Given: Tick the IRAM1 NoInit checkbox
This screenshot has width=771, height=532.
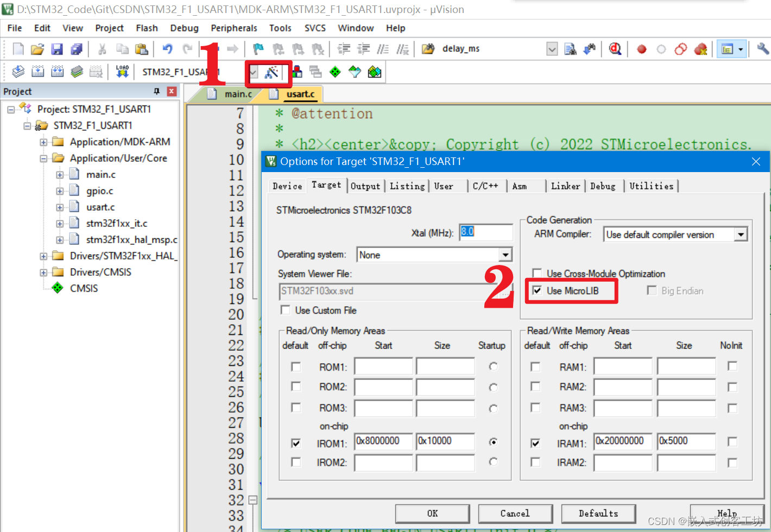Looking at the screenshot, I should (x=732, y=442).
